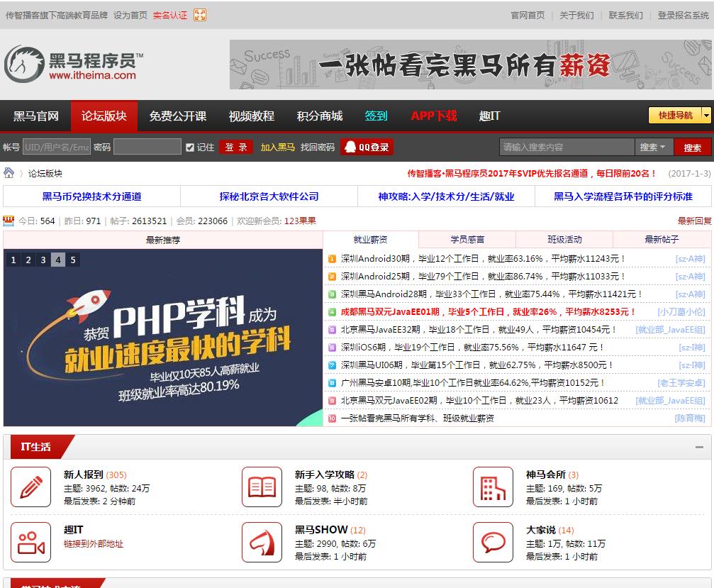Open 神马会所 building icon
Screen dimensions: 714x588
tap(493, 487)
